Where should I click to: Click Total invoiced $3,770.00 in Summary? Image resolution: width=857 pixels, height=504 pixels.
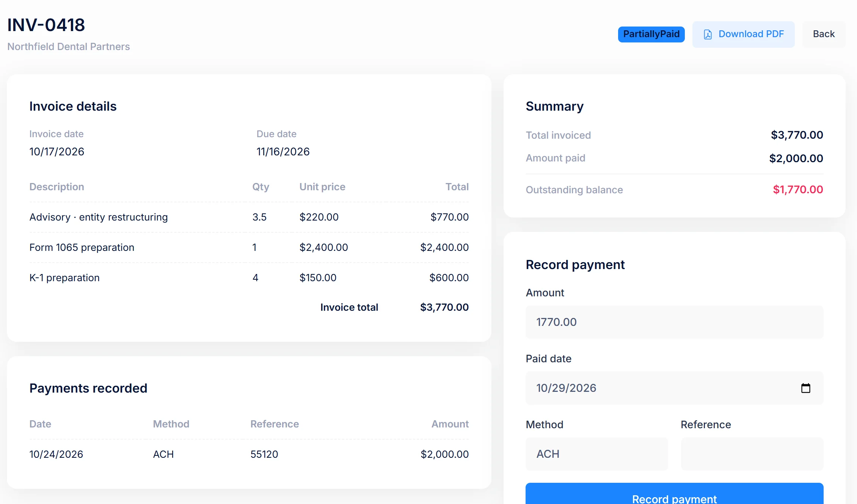(x=797, y=135)
